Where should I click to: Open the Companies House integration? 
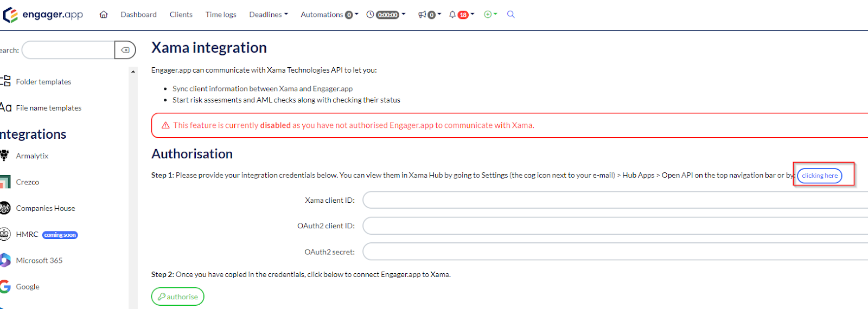[46, 208]
